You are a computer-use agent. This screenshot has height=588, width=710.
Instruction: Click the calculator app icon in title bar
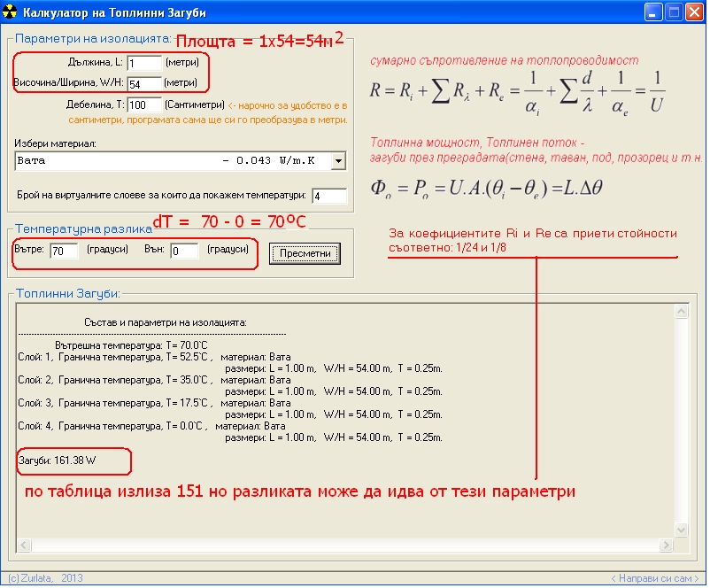click(11, 12)
